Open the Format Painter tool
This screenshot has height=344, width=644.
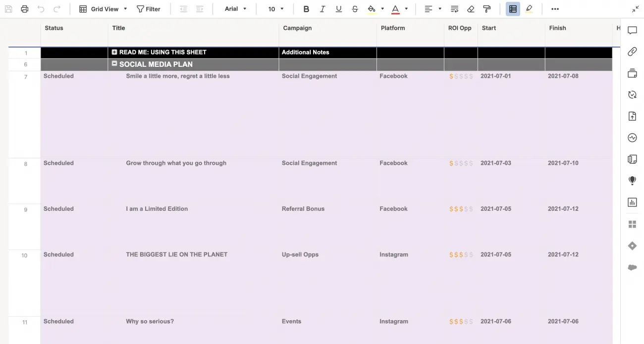487,8
